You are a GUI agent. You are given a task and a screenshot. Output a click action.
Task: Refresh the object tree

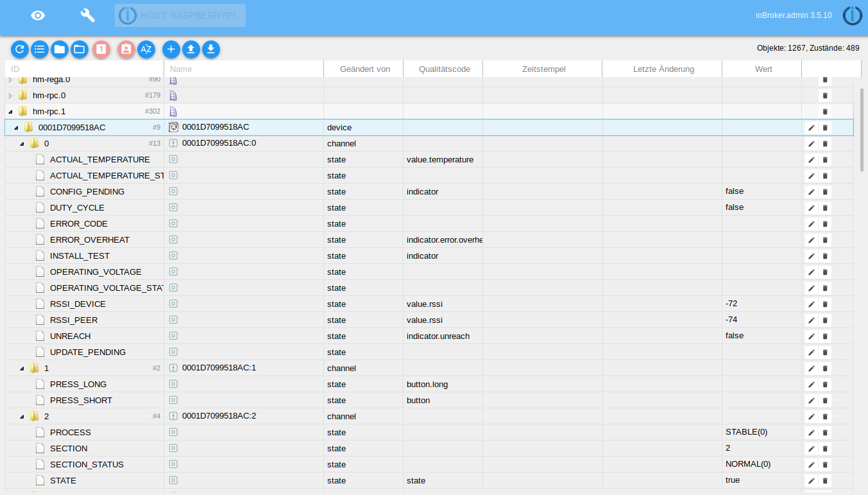[x=21, y=49]
